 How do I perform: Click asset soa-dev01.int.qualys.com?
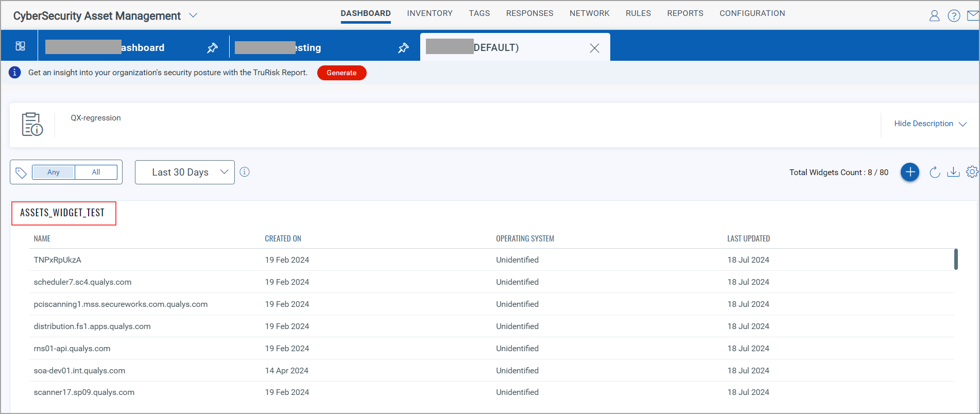pyautogui.click(x=79, y=371)
